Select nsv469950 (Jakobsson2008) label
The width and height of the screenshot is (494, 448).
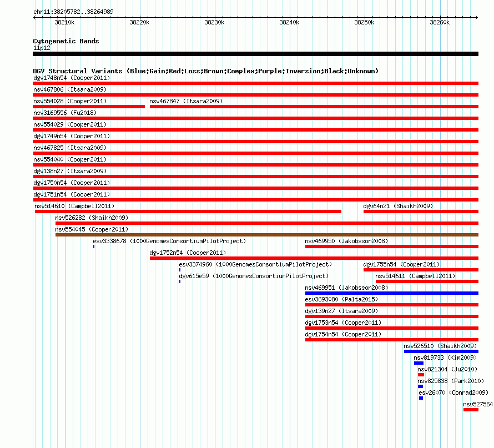pos(346,241)
